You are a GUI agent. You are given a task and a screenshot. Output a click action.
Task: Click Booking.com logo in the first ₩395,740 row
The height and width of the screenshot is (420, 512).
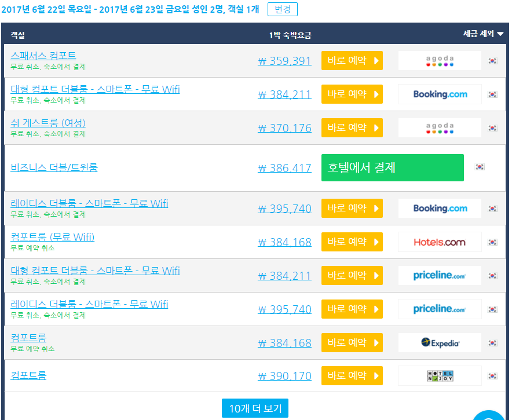[440, 208]
